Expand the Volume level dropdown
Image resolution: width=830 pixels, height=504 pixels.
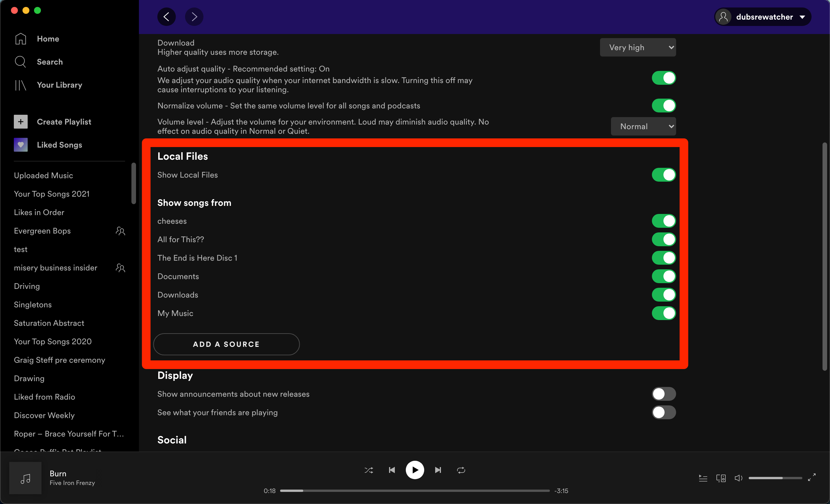(x=643, y=126)
